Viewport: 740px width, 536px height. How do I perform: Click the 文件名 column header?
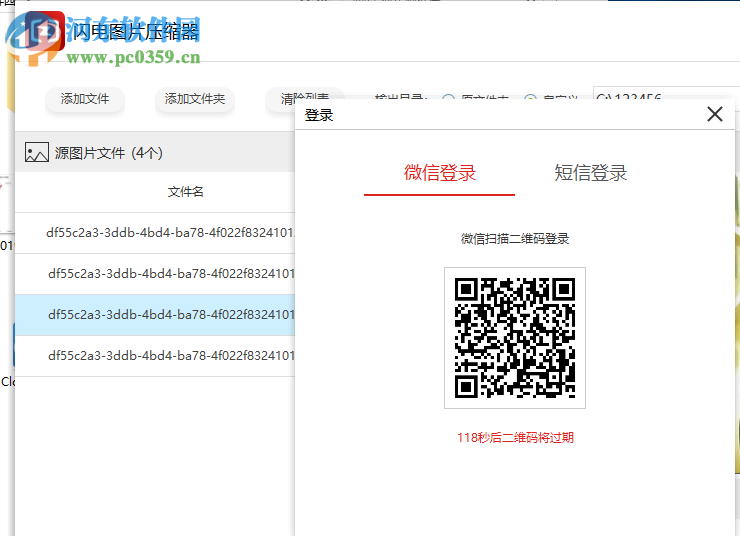[x=185, y=192]
